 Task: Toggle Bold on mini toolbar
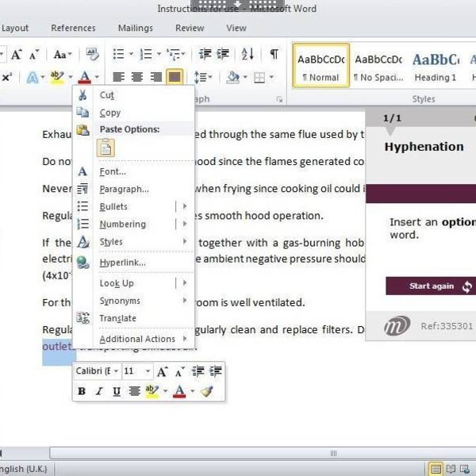click(82, 391)
